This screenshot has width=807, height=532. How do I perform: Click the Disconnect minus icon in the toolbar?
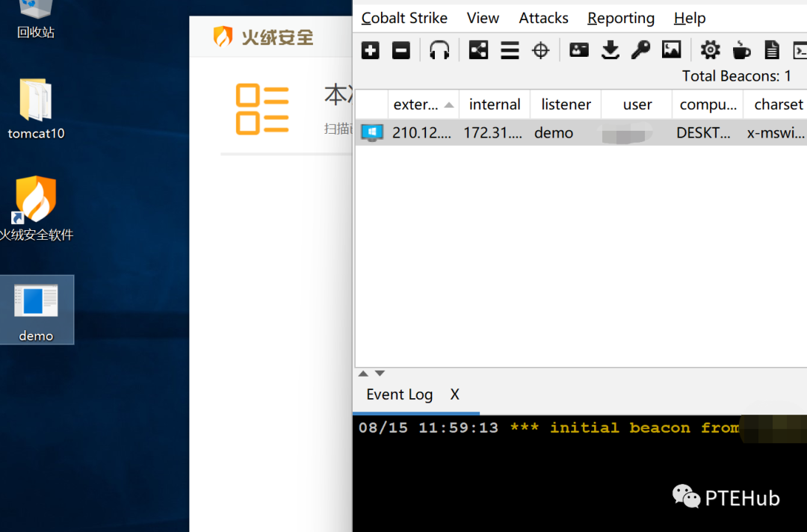tap(401, 50)
